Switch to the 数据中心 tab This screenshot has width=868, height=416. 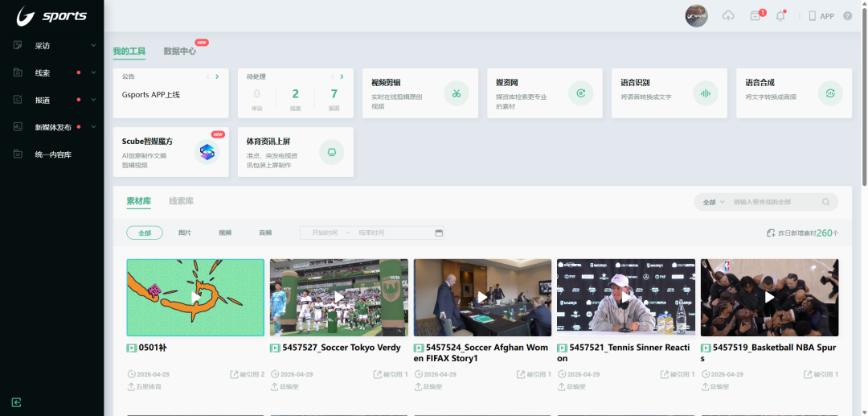(x=179, y=51)
